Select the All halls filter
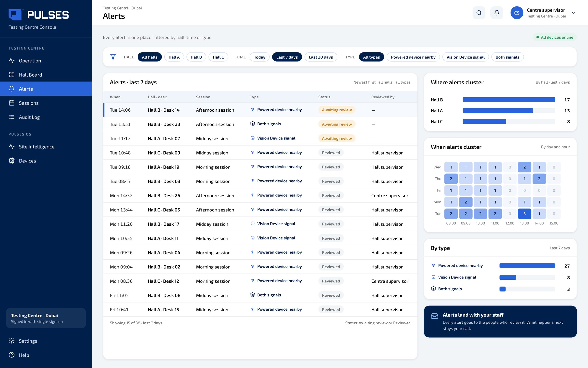The image size is (588, 368). coord(150,57)
